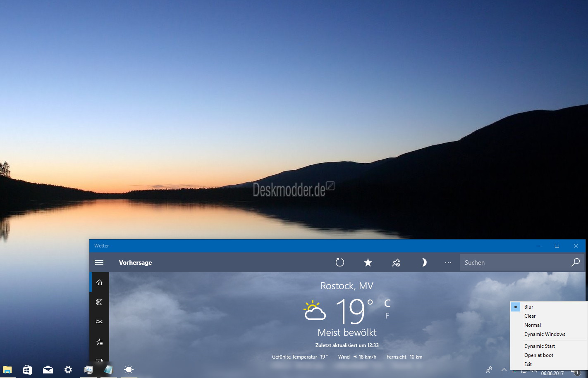Add Rostock to favorites with star icon
The width and height of the screenshot is (588, 378).
coord(368,262)
